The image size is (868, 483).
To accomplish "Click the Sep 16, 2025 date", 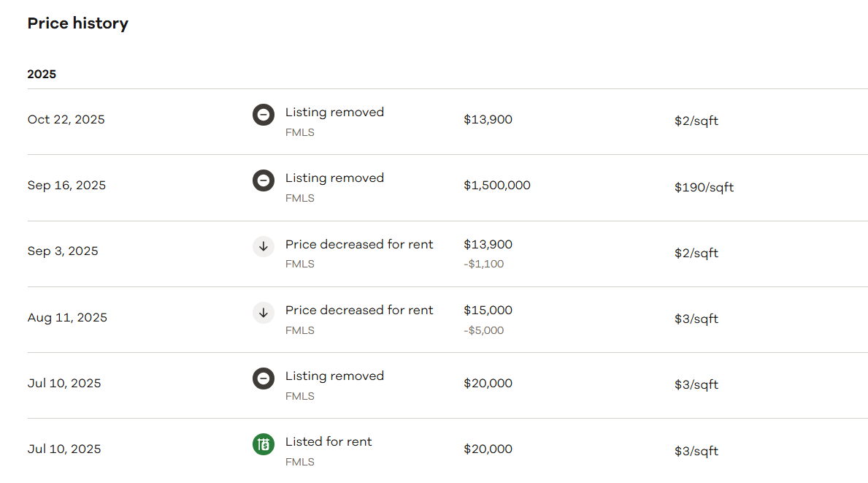I will [66, 185].
